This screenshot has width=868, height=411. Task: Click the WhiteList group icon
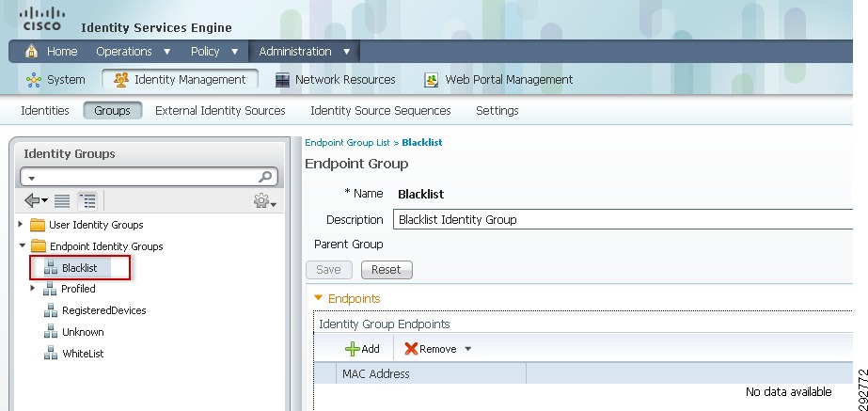[51, 354]
